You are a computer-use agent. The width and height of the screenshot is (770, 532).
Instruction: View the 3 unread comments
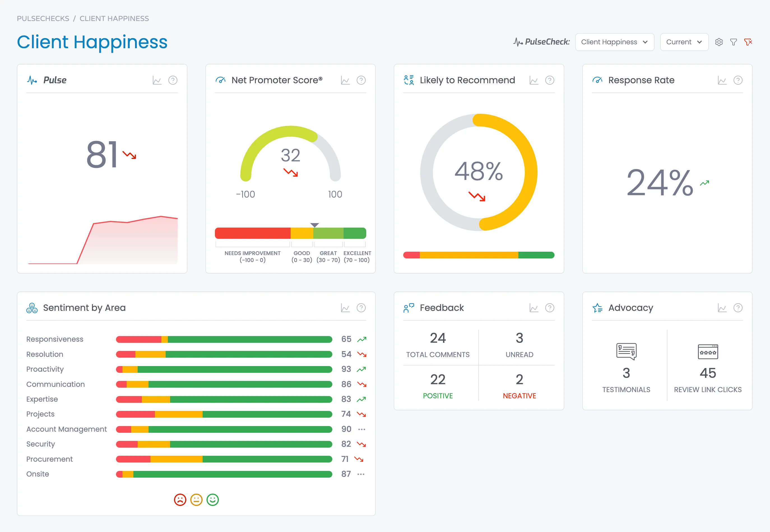pyautogui.click(x=519, y=338)
